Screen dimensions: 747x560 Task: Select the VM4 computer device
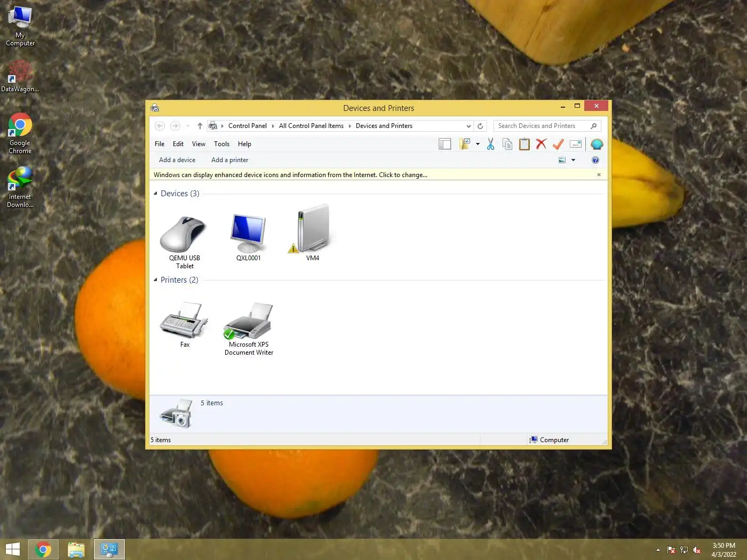312,233
